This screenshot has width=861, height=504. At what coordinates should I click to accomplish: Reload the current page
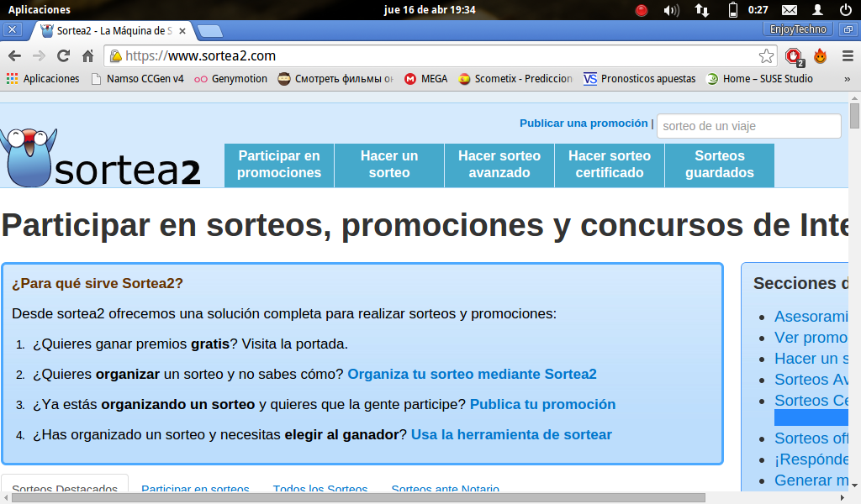click(x=62, y=58)
